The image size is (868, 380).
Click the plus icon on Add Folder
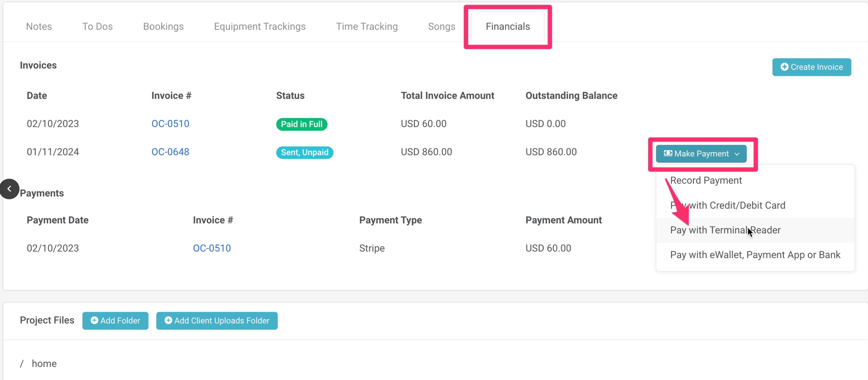[94, 320]
